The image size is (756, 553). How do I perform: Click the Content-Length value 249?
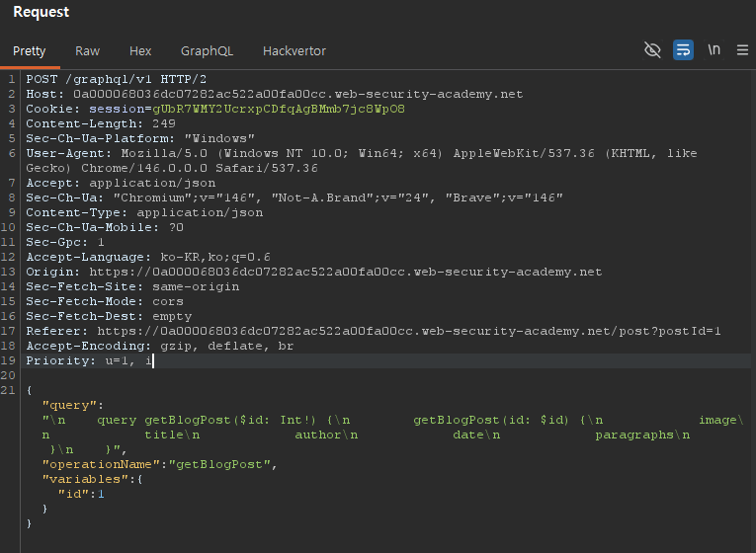pos(163,123)
